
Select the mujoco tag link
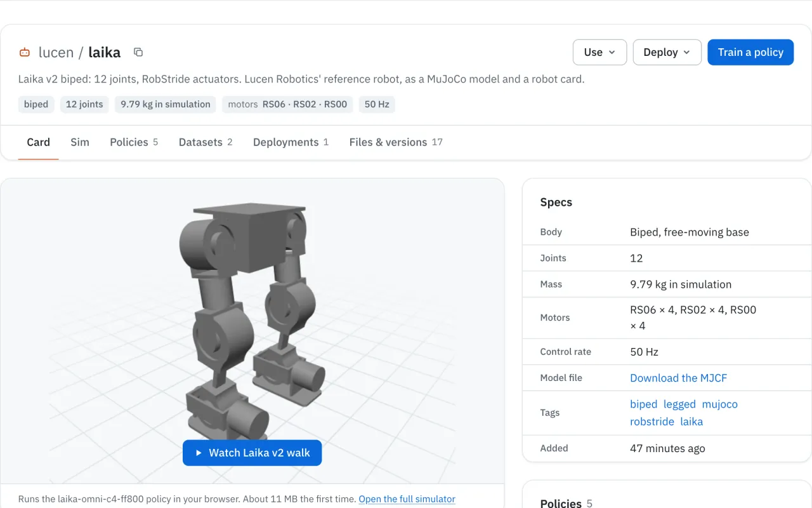pyautogui.click(x=719, y=404)
